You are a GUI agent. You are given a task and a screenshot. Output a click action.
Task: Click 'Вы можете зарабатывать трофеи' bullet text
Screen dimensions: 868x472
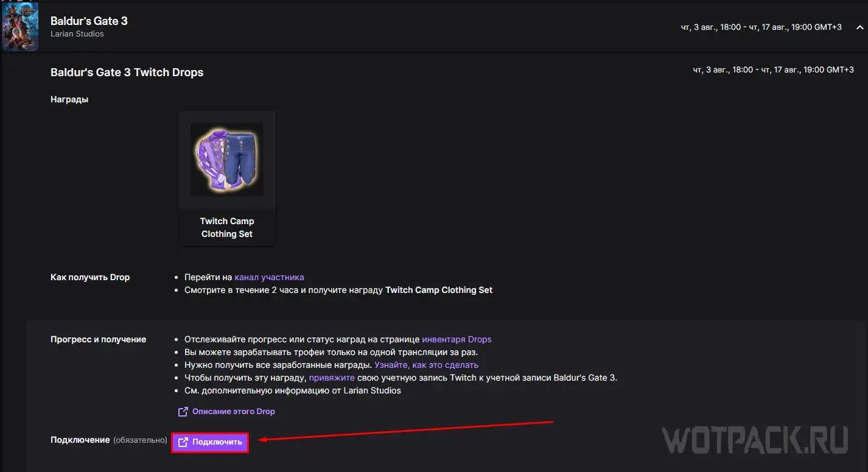pos(331,352)
